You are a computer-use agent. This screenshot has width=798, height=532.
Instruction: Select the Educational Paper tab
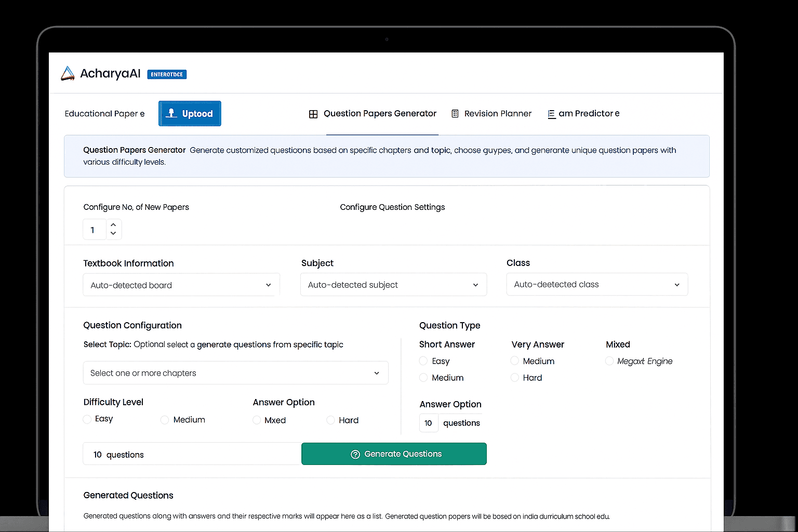104,113
